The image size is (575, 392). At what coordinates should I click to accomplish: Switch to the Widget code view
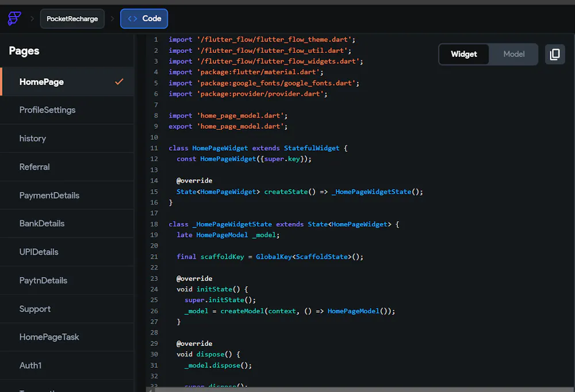(464, 54)
